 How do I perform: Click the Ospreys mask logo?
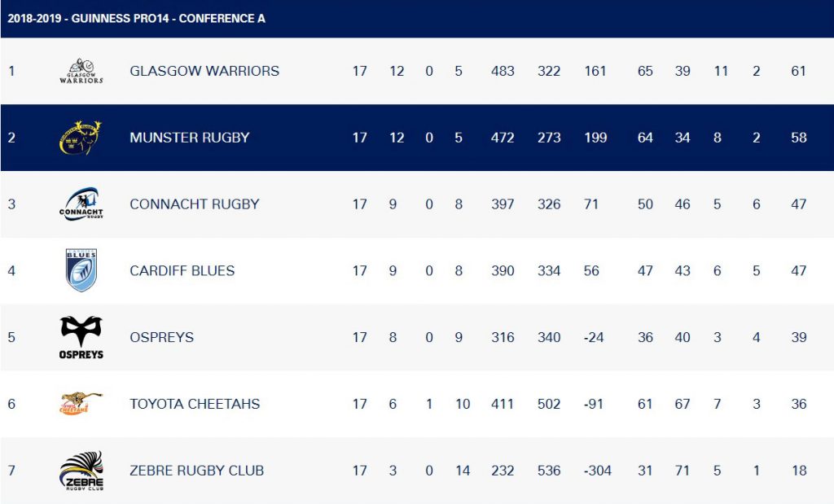coord(81,337)
